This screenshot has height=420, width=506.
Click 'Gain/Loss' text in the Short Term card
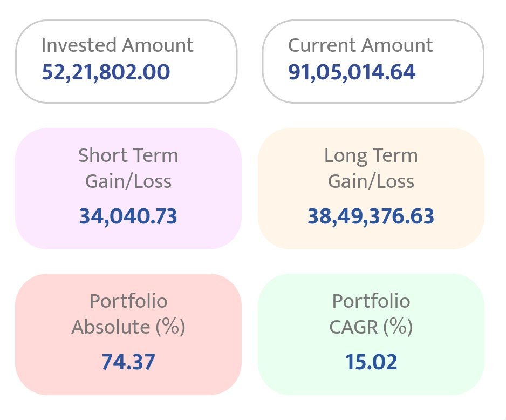pos(128,181)
